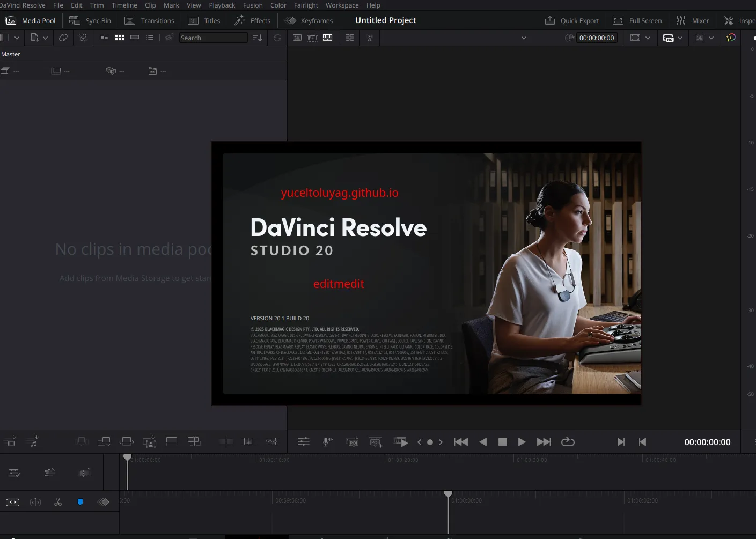Open the media pool sort order menu
Screen dimensions: 756x539
point(258,38)
